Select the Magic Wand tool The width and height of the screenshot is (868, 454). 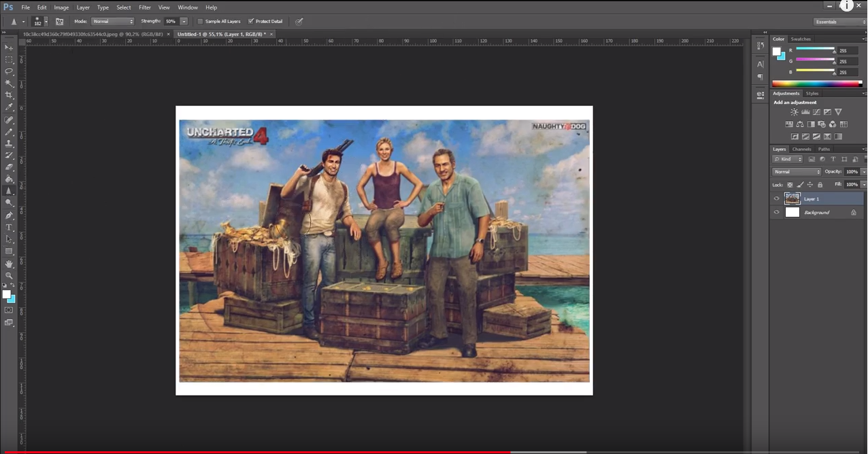click(x=9, y=84)
